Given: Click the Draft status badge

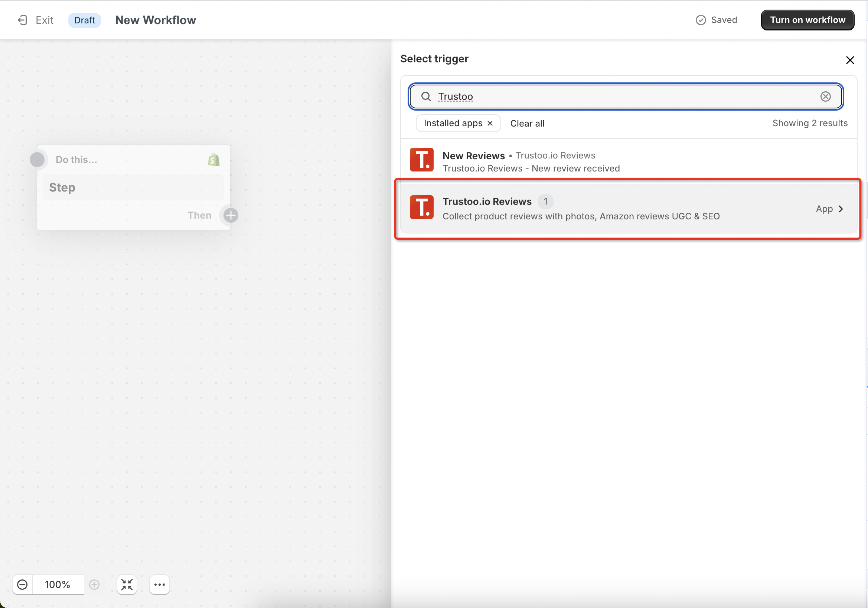Looking at the screenshot, I should tap(84, 20).
